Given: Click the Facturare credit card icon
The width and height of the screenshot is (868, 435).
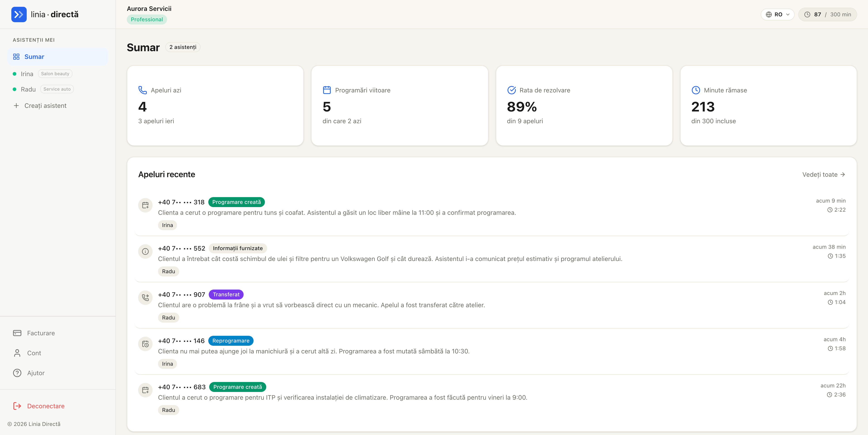Looking at the screenshot, I should click(x=17, y=333).
